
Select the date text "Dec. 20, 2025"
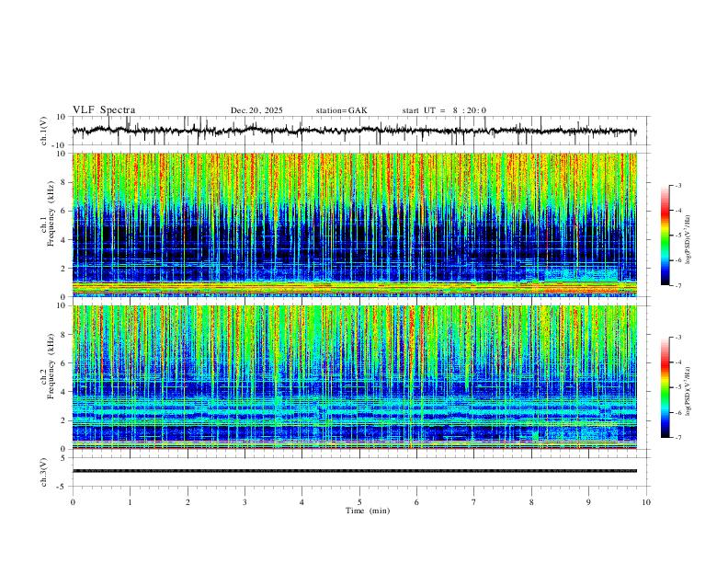point(256,110)
